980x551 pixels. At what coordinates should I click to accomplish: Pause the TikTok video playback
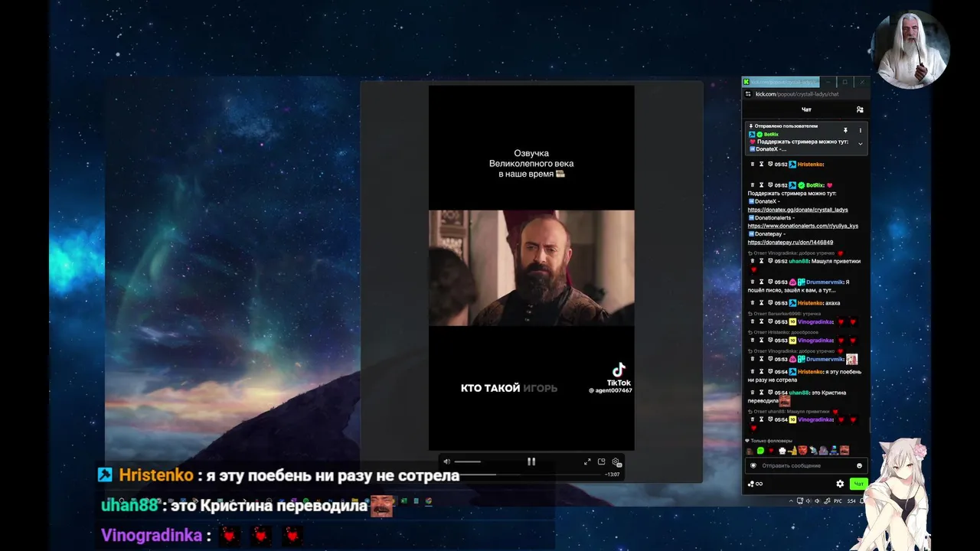pyautogui.click(x=531, y=461)
